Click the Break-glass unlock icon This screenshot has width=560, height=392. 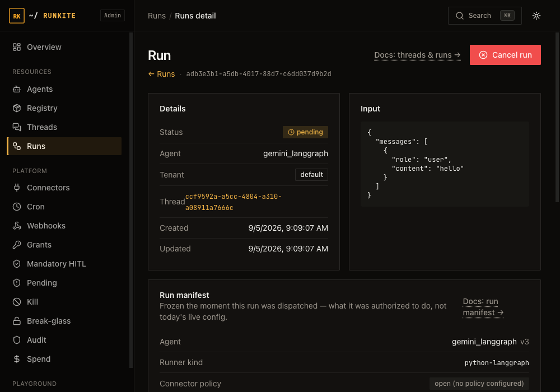[17, 321]
